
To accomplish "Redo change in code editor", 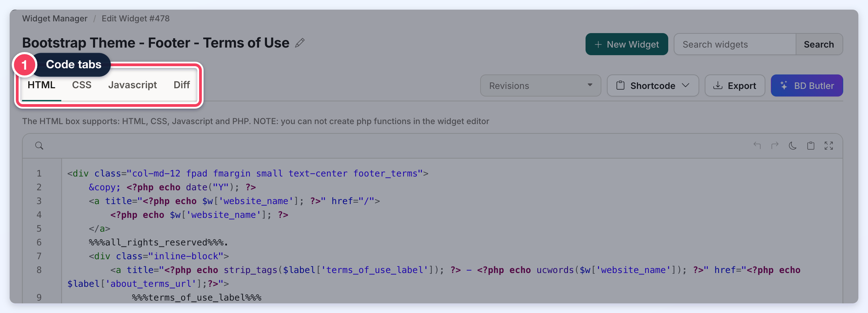I will 775,146.
